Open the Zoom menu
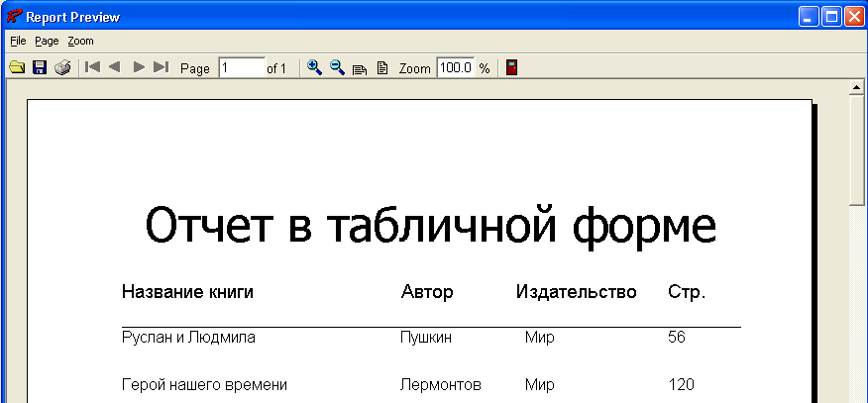868x403 pixels. pos(81,41)
